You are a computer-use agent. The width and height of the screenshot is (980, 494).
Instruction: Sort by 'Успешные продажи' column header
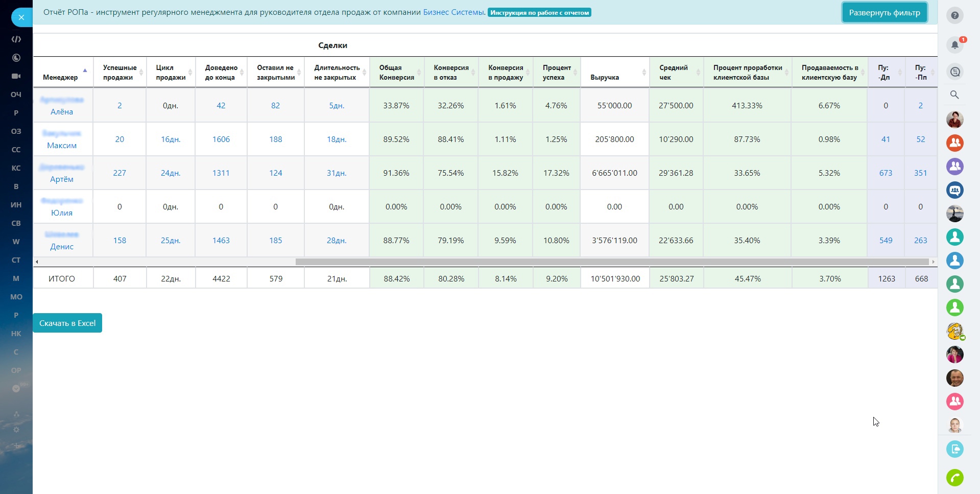click(x=119, y=73)
